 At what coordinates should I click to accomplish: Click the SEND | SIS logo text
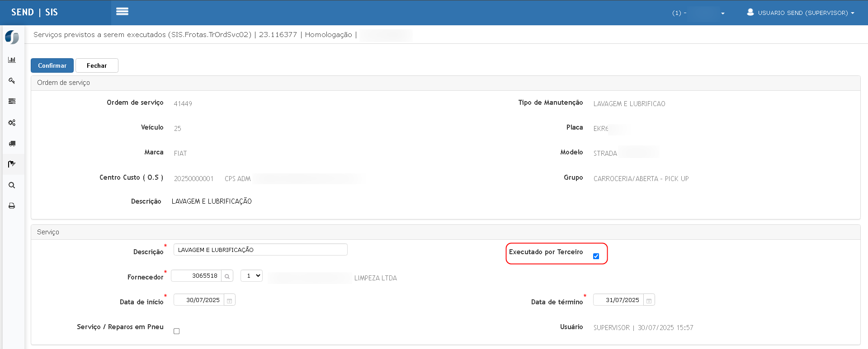coord(34,12)
